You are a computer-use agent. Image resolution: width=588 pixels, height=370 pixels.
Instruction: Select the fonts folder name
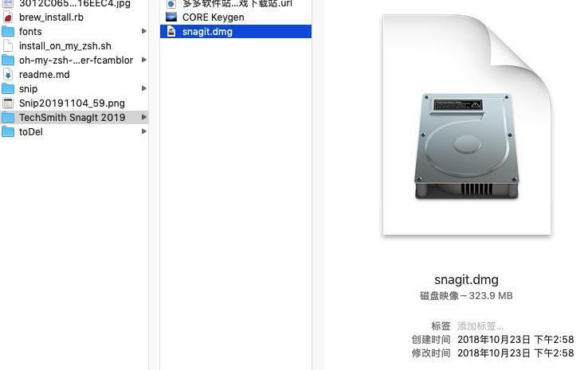[x=30, y=32]
